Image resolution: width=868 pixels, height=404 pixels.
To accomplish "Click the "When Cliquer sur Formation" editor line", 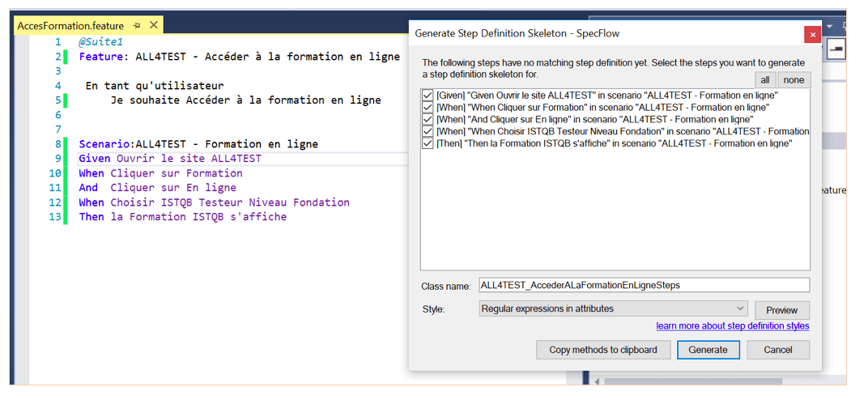I will [x=160, y=173].
